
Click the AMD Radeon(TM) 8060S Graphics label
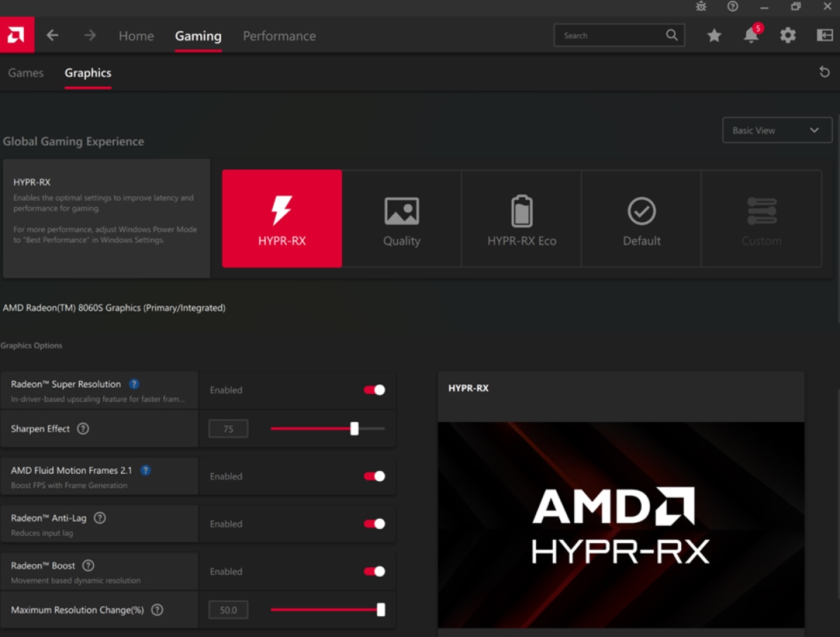114,308
